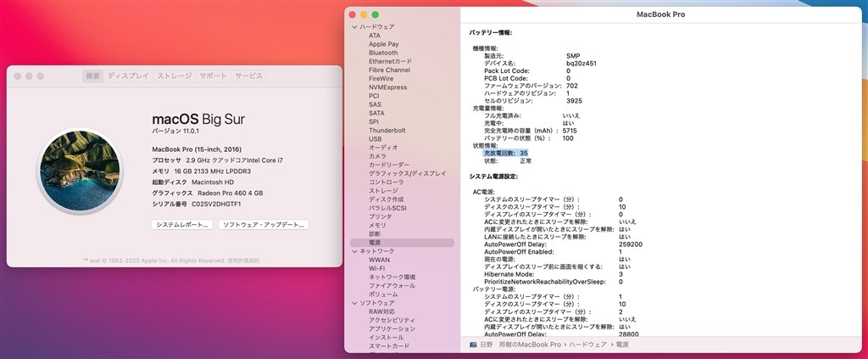Select カードリーダー in the sidebar

tap(389, 165)
